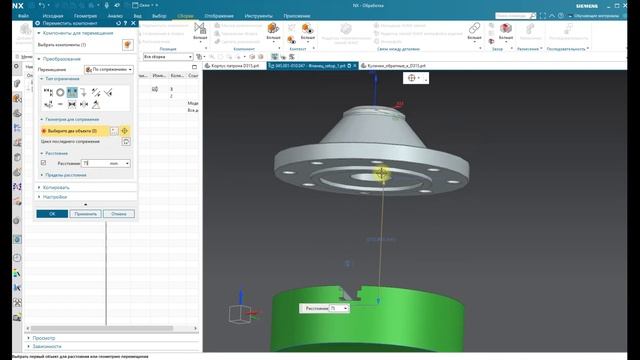640x360 pixels.
Task: Open the History clock icon in resource bar
Action: (x=17, y=258)
